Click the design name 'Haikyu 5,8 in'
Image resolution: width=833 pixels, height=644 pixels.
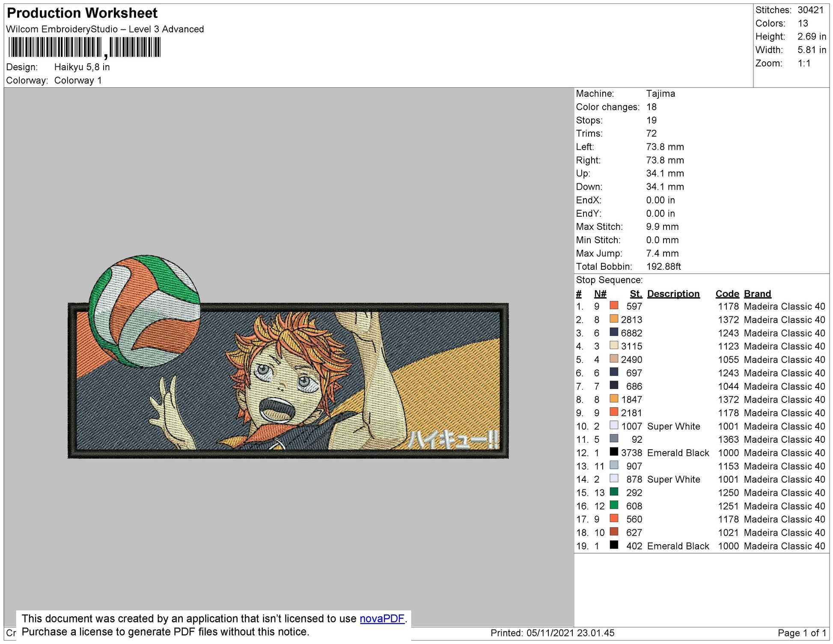(x=82, y=67)
